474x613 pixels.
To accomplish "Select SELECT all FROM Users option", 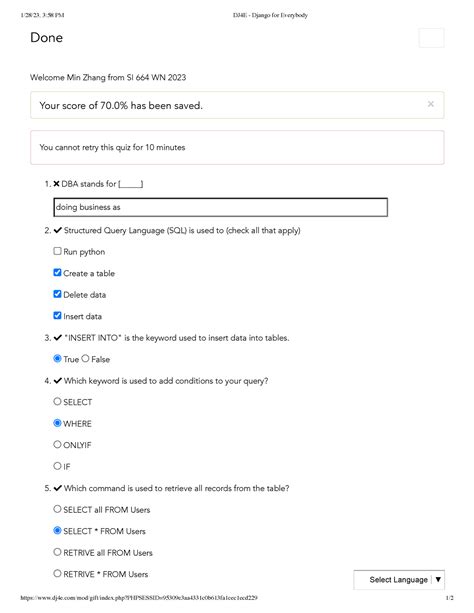I will pos(57,509).
